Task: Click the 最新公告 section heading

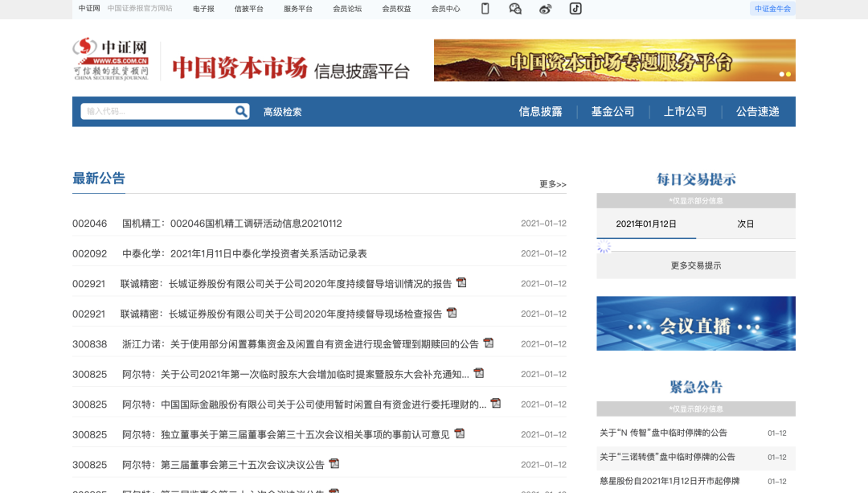Action: click(x=99, y=179)
